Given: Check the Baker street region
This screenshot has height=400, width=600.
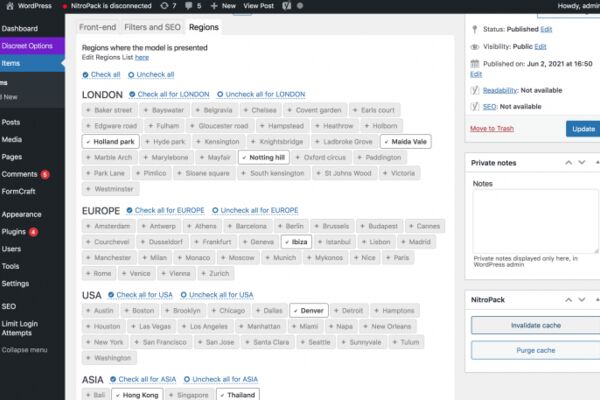Looking at the screenshot, I should click(x=109, y=110).
